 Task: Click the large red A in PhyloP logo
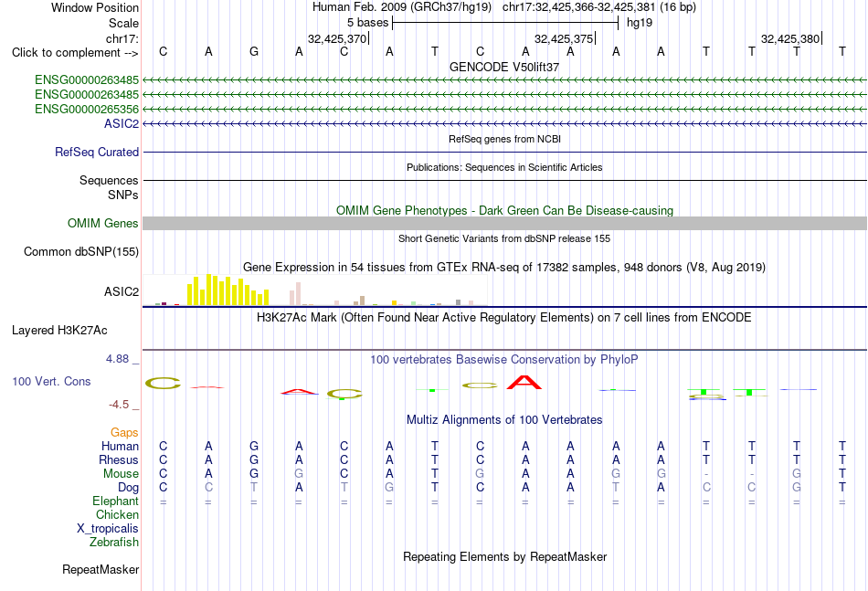coord(524,382)
